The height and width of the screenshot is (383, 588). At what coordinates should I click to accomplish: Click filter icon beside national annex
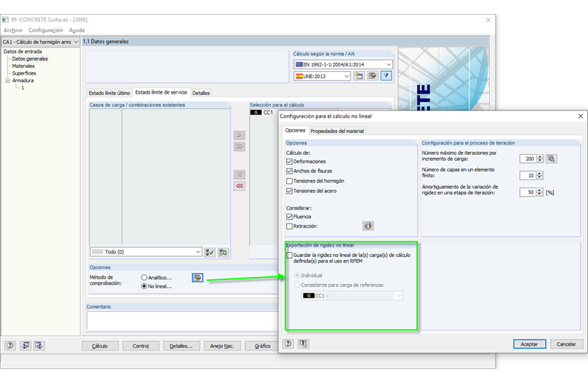pyautogui.click(x=386, y=76)
